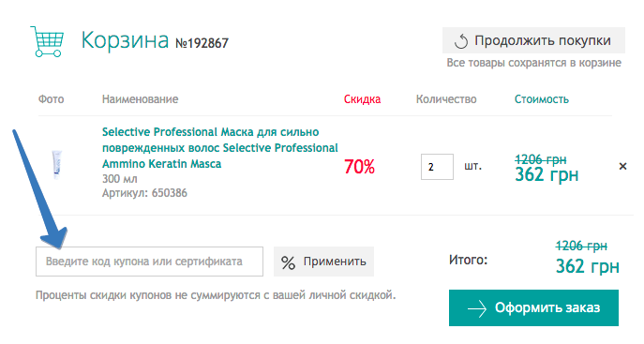This screenshot has width=644, height=344.
Task: Click the item price 362 грн in the row
Action: (547, 175)
